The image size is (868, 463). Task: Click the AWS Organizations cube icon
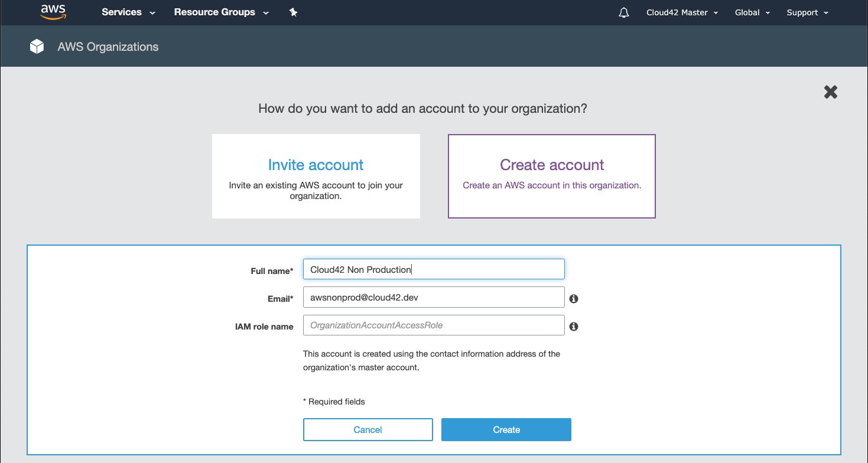click(37, 46)
